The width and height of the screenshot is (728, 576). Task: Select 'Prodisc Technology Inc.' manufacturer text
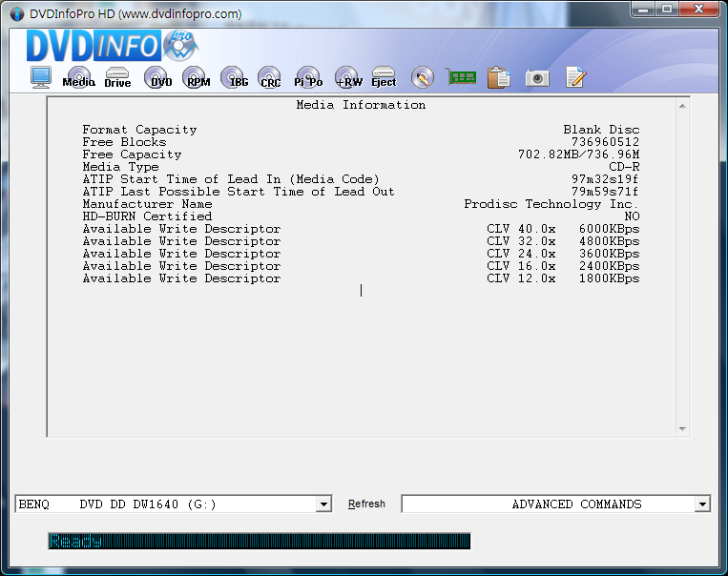pos(551,204)
